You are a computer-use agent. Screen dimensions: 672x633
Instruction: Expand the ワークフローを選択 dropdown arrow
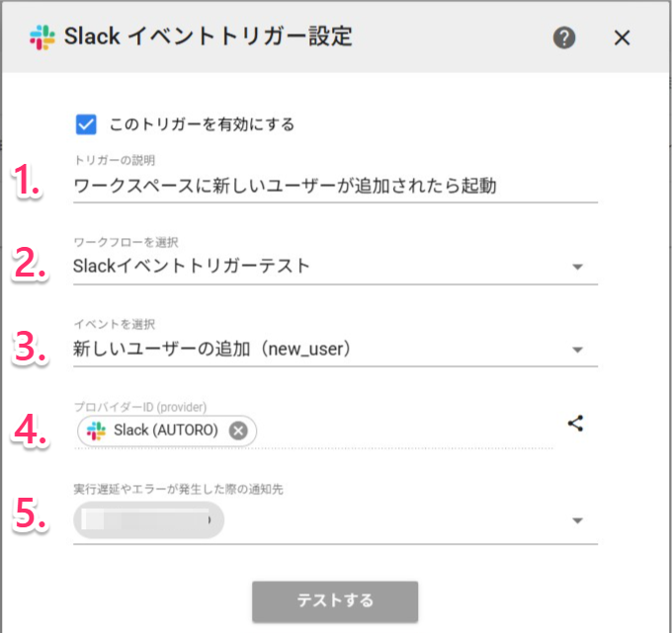[578, 267]
